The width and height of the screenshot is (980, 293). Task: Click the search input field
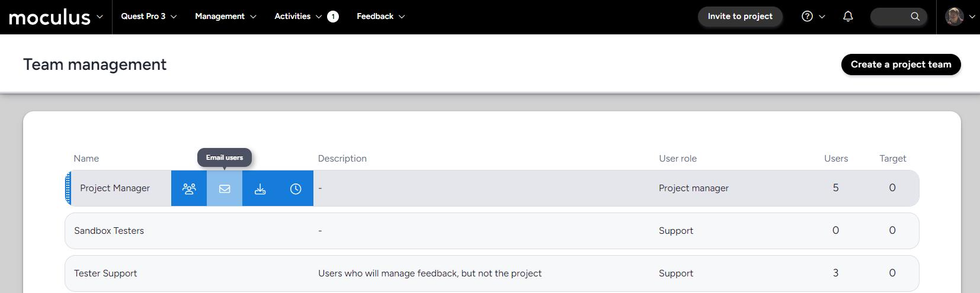click(x=890, y=17)
